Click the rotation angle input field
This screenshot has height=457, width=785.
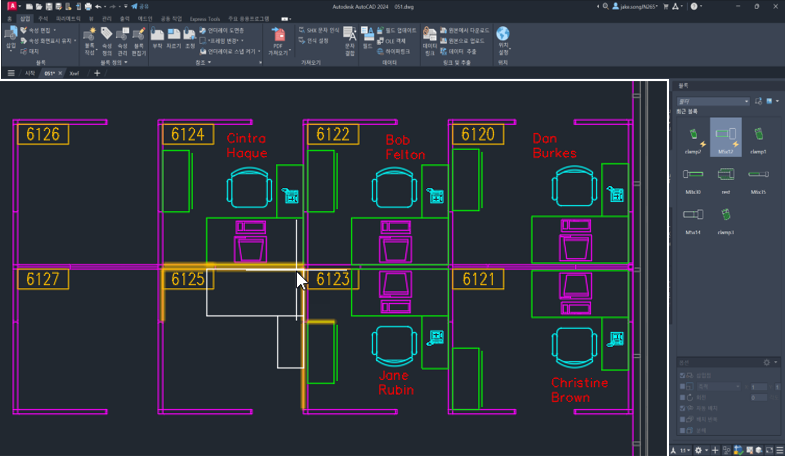point(758,397)
